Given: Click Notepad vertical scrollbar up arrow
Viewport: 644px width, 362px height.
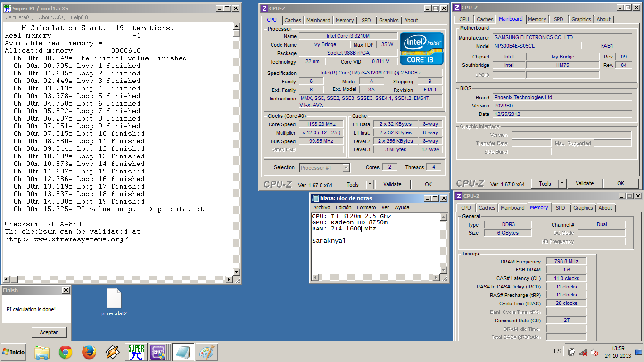Looking at the screenshot, I should 443,217.
